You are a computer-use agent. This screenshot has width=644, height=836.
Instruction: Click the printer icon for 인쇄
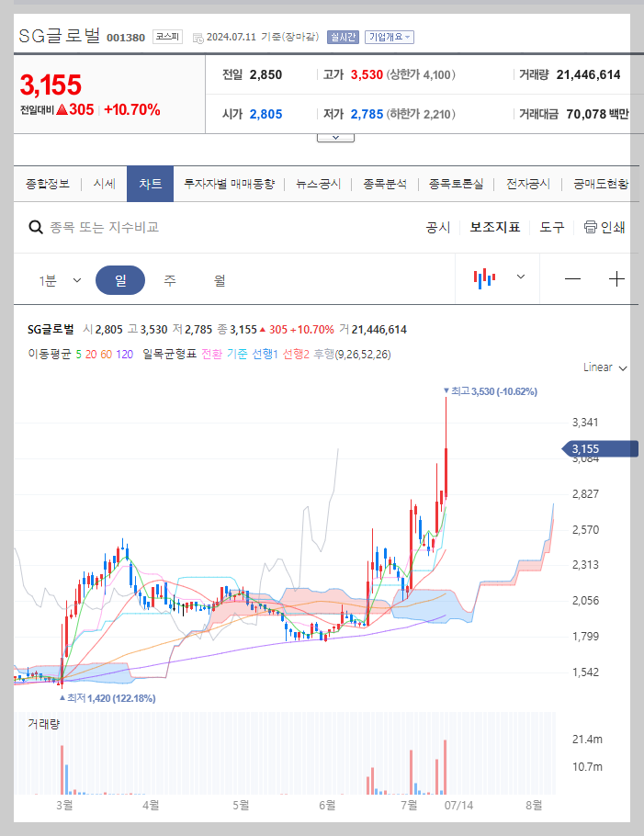tap(590, 227)
